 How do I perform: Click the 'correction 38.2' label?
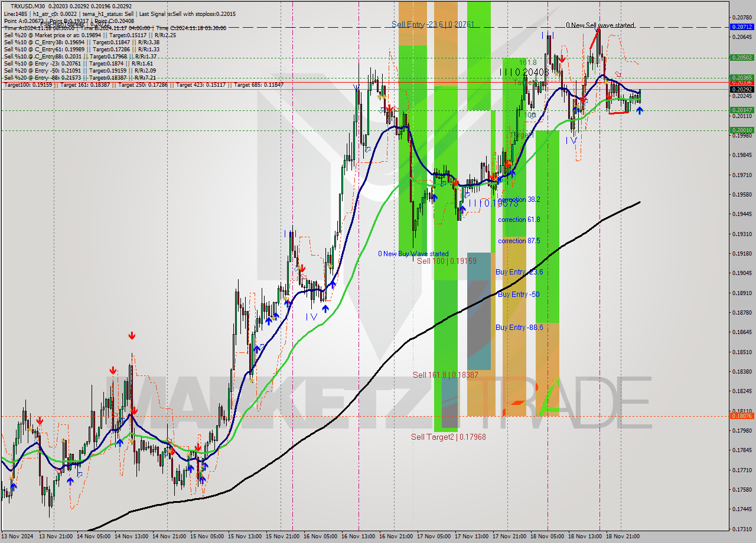tap(519, 199)
